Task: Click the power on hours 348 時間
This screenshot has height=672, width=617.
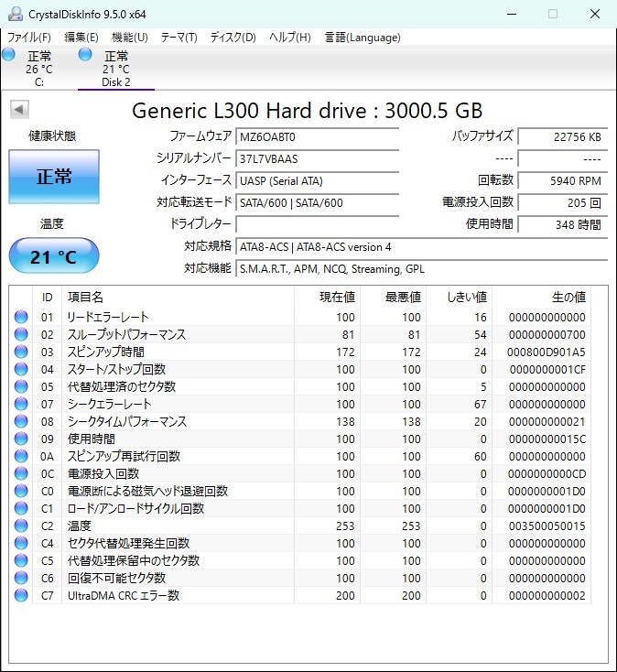Action: coord(563,224)
